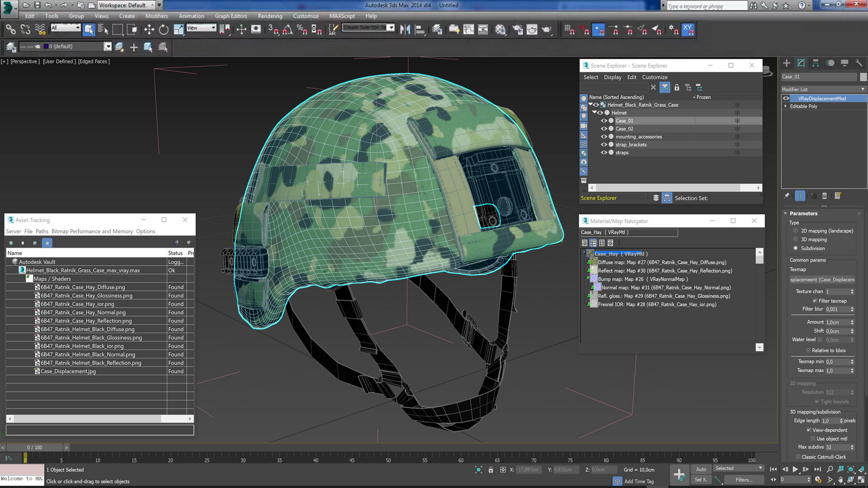The width and height of the screenshot is (868, 488).
Task: Select 3D mapping type radio
Action: point(796,239)
